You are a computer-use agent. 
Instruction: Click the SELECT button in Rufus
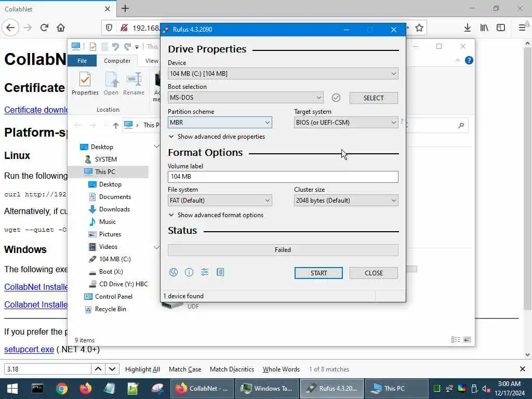pyautogui.click(x=374, y=98)
